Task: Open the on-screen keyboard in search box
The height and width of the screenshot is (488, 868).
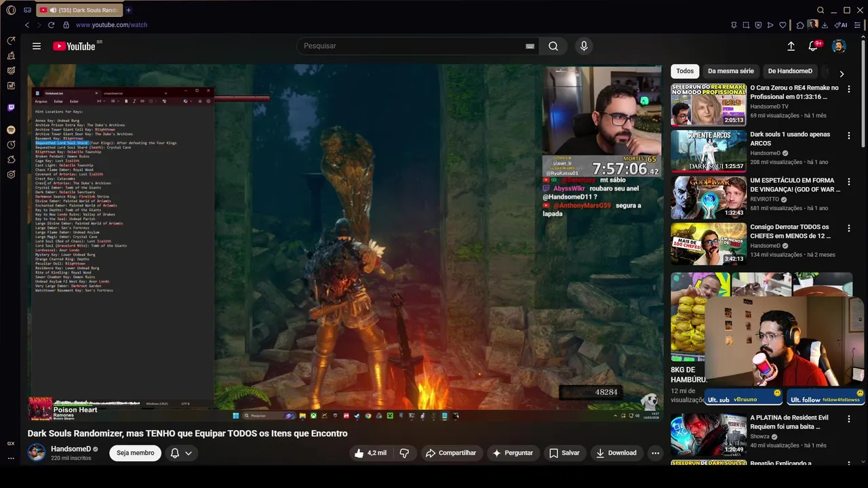Action: (x=530, y=46)
